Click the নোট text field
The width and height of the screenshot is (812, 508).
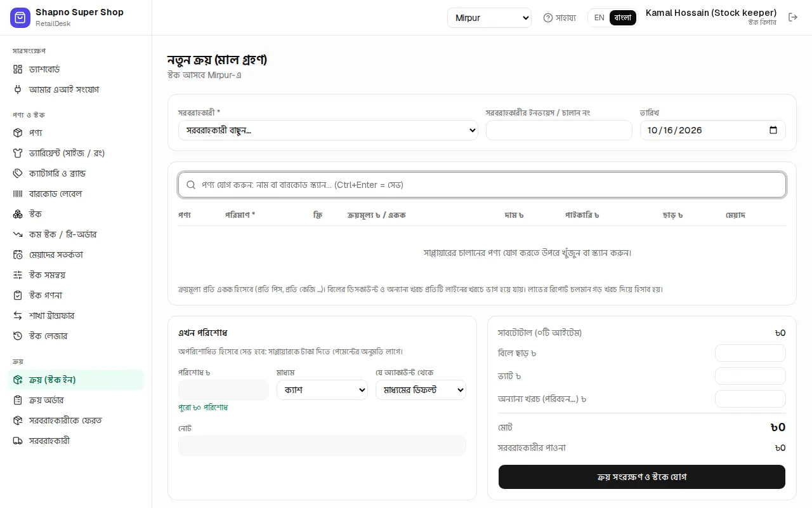click(x=322, y=446)
